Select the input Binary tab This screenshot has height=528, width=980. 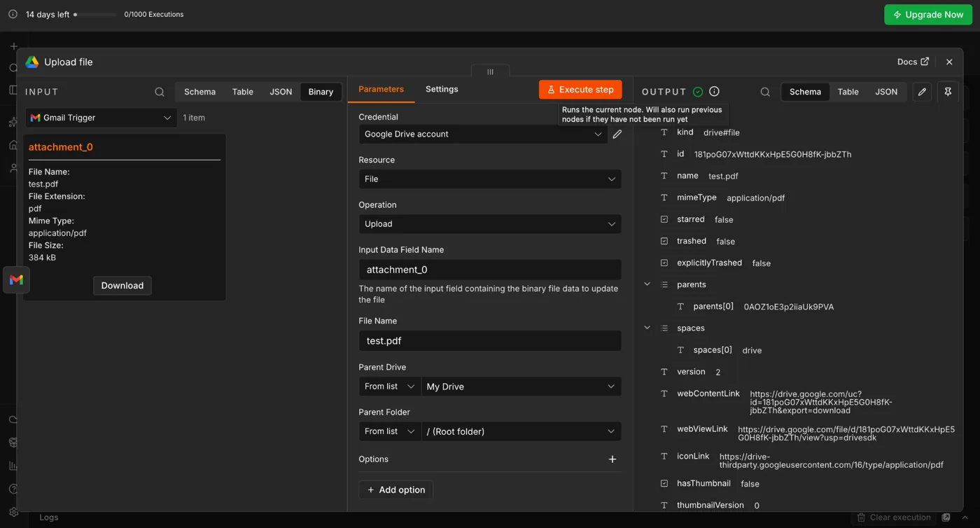tap(321, 92)
